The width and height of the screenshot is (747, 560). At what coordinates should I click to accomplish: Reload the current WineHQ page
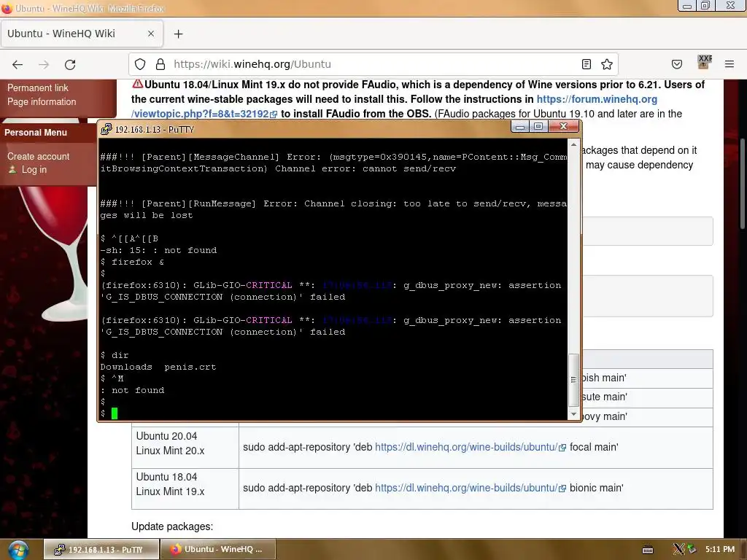pos(70,64)
